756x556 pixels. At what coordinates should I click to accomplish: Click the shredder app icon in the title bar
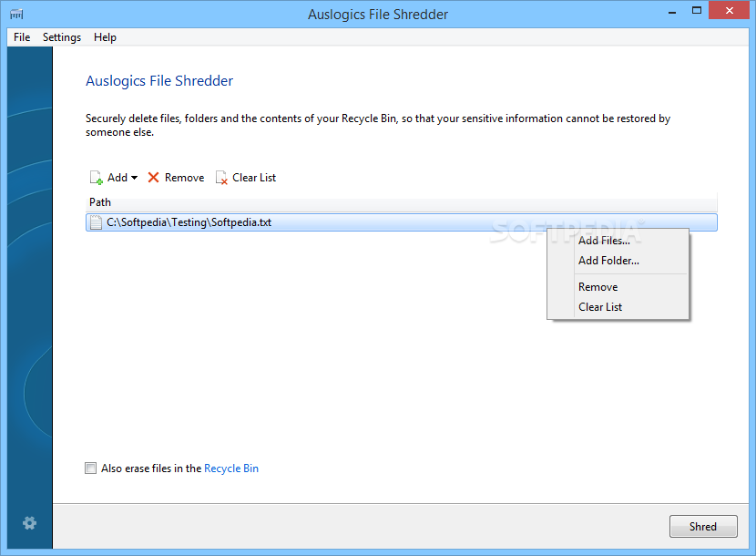[16, 14]
